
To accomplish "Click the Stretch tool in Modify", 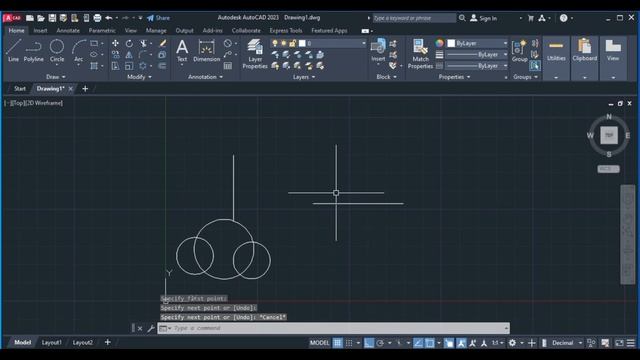I will [x=116, y=66].
